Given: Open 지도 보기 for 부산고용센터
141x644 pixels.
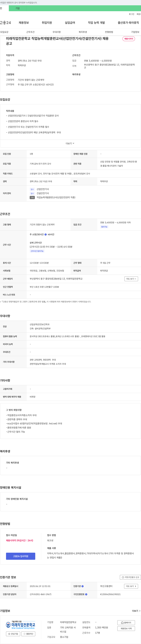Looking at the screenshot, I should [x=131, y=586].
